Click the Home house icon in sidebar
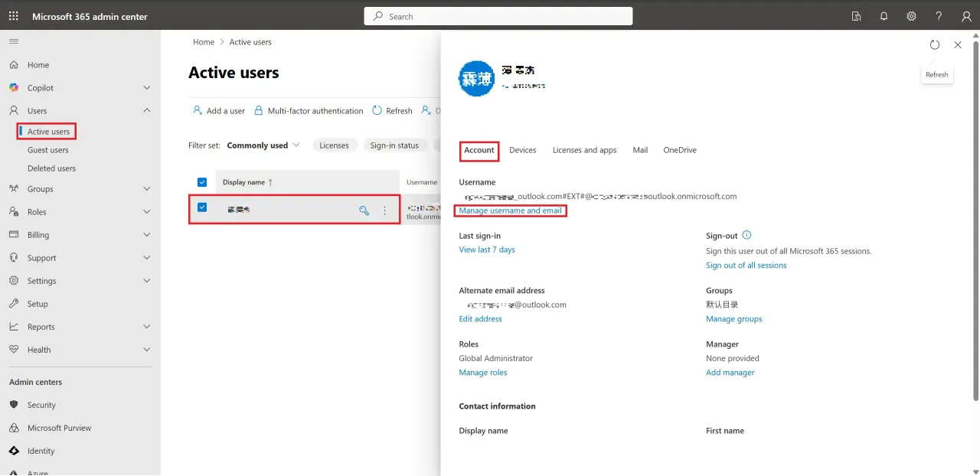Screen dimensions: 980x476 click(x=14, y=65)
